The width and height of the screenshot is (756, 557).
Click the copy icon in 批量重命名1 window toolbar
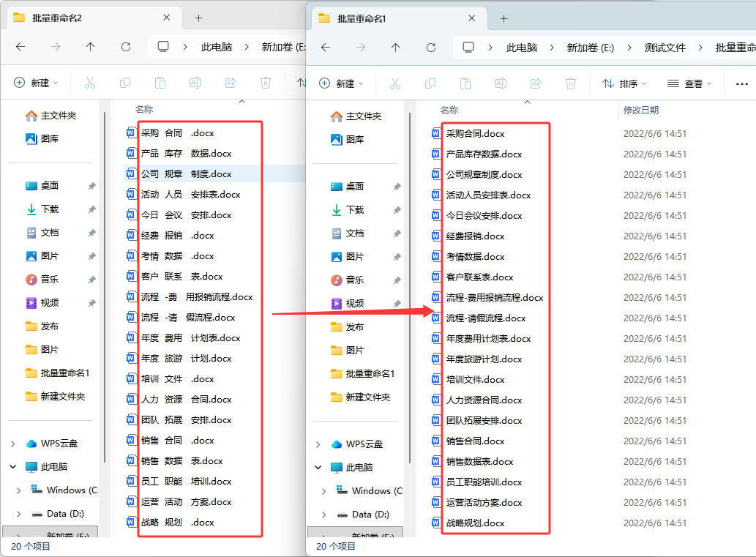pos(430,84)
